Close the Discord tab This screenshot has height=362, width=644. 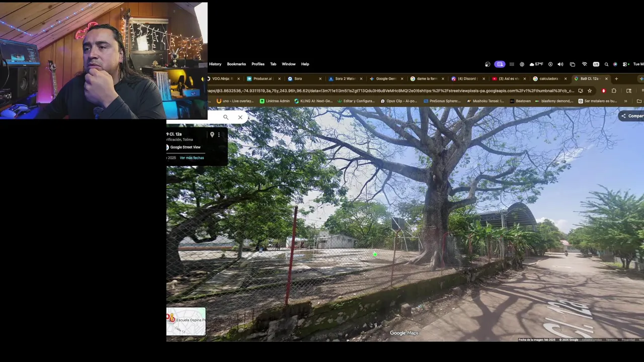[484, 78]
